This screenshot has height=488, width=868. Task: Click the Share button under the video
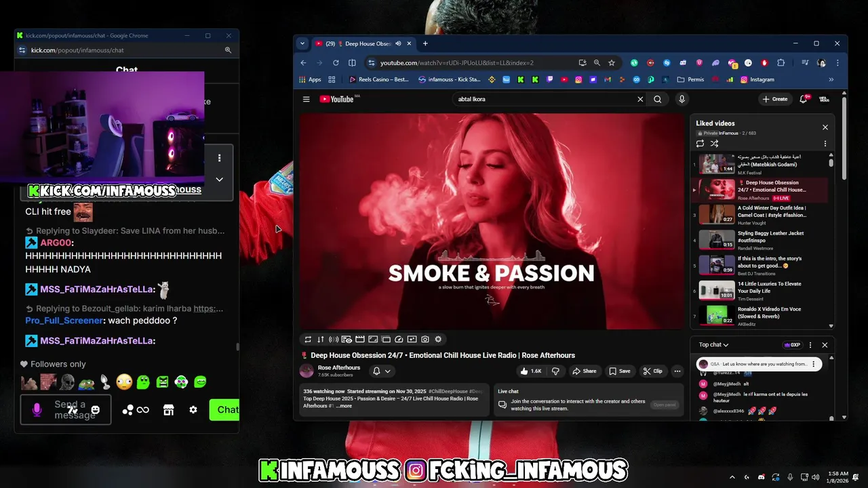pos(584,371)
